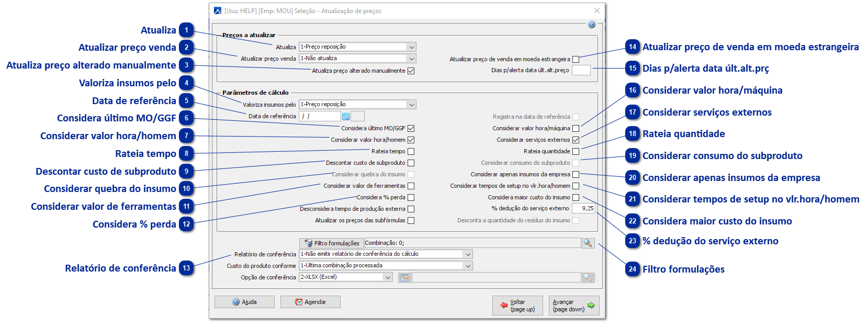Uncheck Atualiza preço alterado manualmente

[411, 71]
